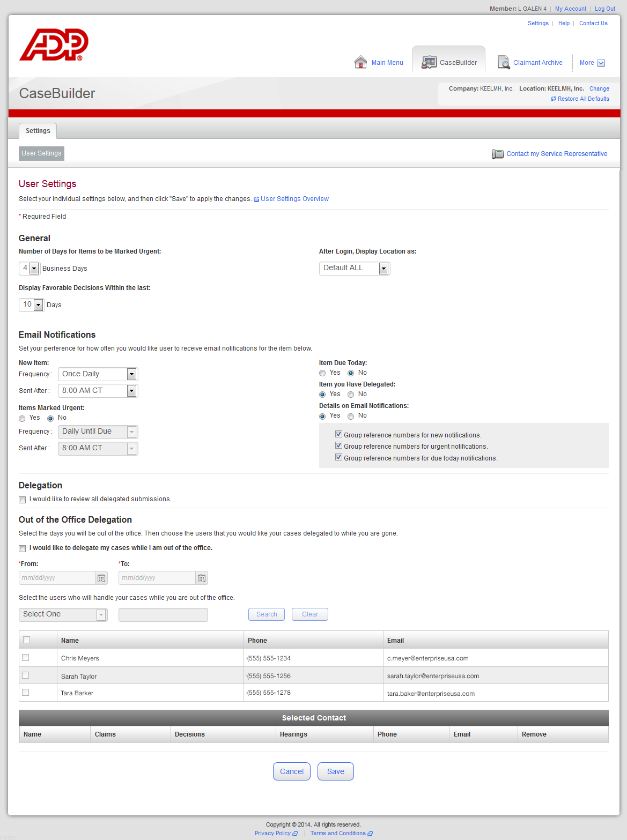627x840 pixels.
Task: Open the User Settings Overview link
Action: click(294, 199)
